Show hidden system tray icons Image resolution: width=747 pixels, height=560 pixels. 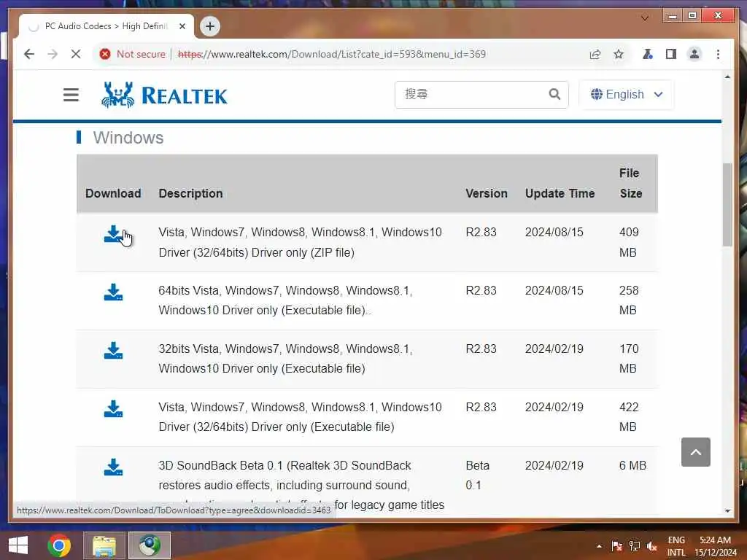click(599, 546)
